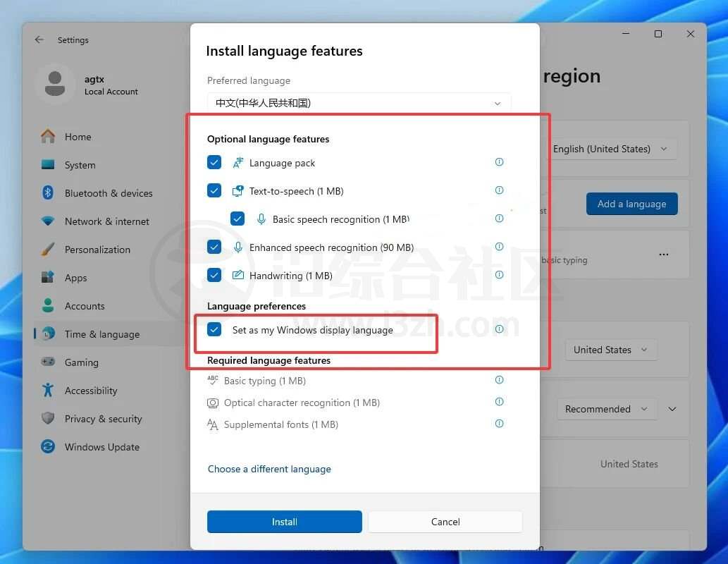Select Bluetooth & devices in sidebar
The height and width of the screenshot is (564, 728).
108,193
